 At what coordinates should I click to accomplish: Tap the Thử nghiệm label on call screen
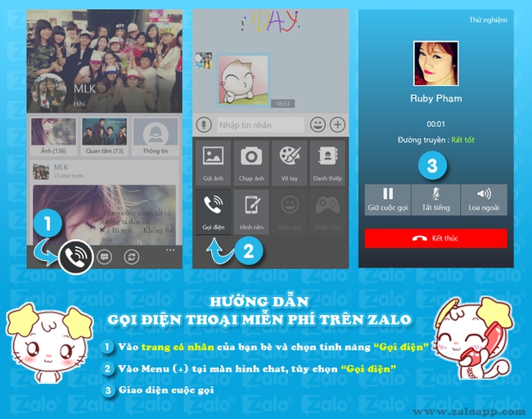[489, 20]
